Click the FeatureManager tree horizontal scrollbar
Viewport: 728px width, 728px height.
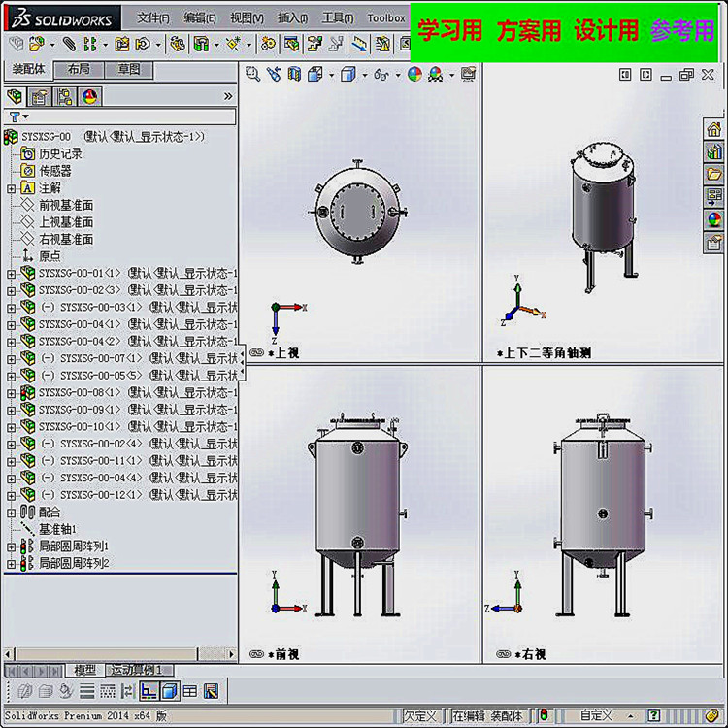119,654
